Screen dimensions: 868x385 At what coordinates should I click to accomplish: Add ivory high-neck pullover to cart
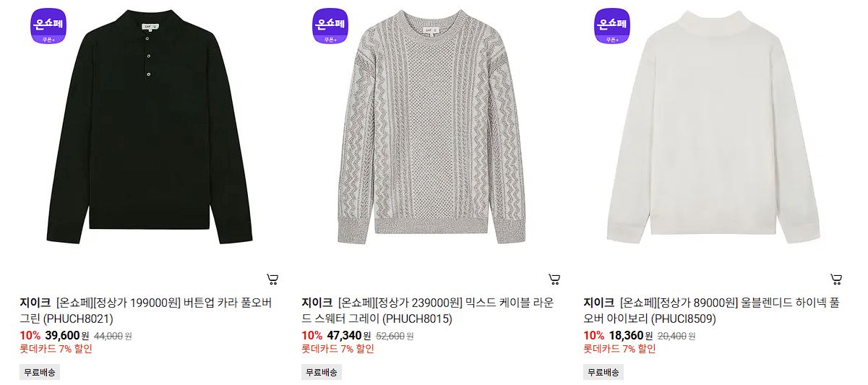[x=836, y=279]
